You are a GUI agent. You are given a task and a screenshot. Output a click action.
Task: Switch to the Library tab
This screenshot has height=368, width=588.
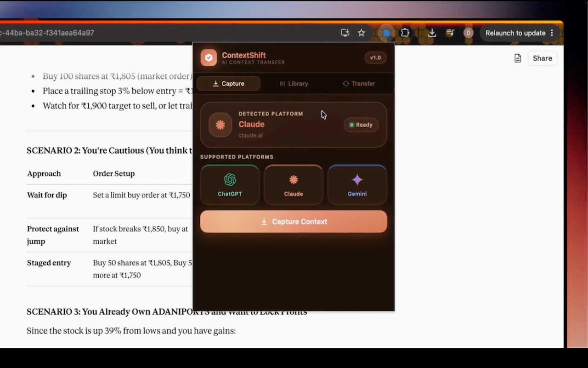[x=294, y=84]
